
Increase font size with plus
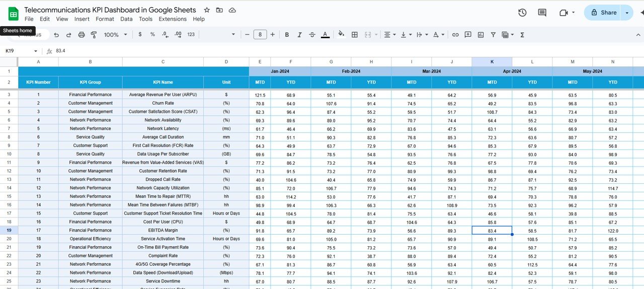(x=273, y=35)
